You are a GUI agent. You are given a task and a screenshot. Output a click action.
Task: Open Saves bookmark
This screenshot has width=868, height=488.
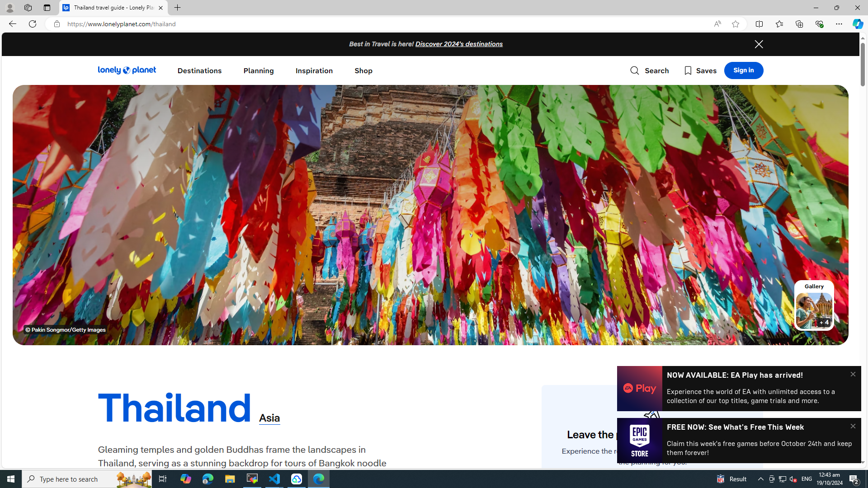[x=700, y=70]
